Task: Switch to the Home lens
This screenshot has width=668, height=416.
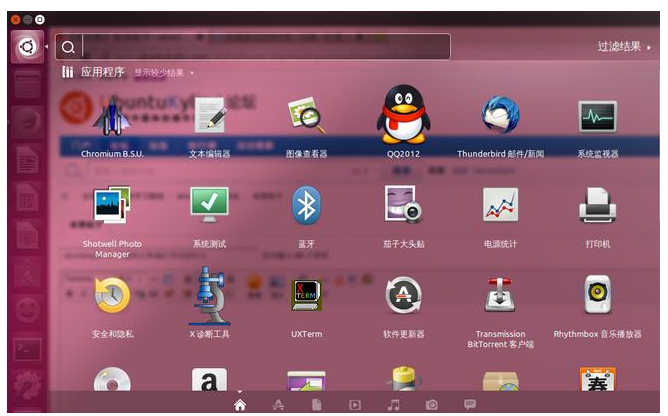Action: coord(240,404)
